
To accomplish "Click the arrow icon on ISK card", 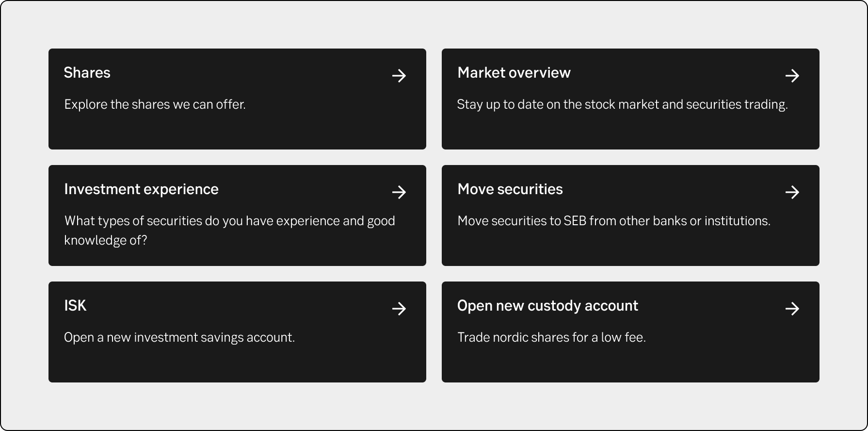I will pos(399,309).
